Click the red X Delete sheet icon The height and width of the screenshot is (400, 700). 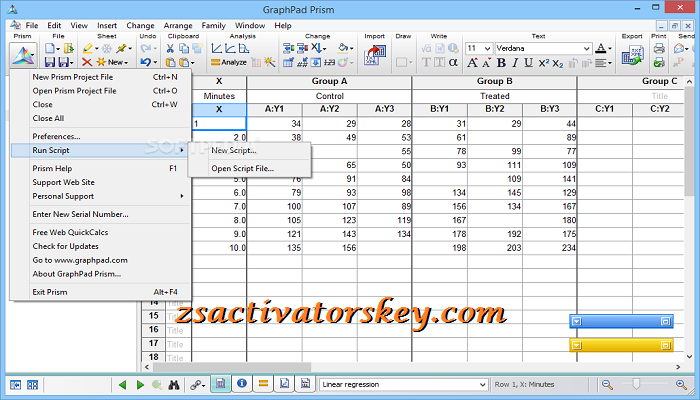(x=87, y=62)
